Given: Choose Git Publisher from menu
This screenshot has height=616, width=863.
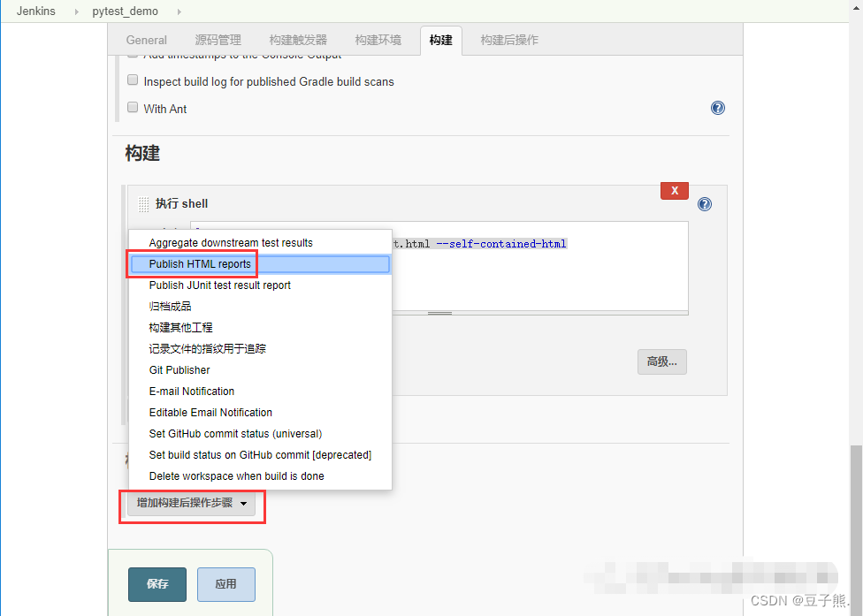Looking at the screenshot, I should [260, 370].
